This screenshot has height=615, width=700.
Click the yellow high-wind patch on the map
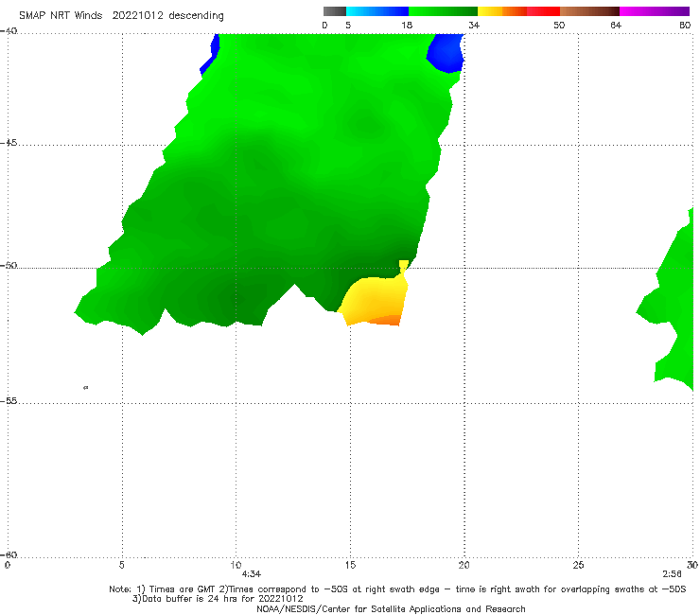pyautogui.click(x=373, y=297)
